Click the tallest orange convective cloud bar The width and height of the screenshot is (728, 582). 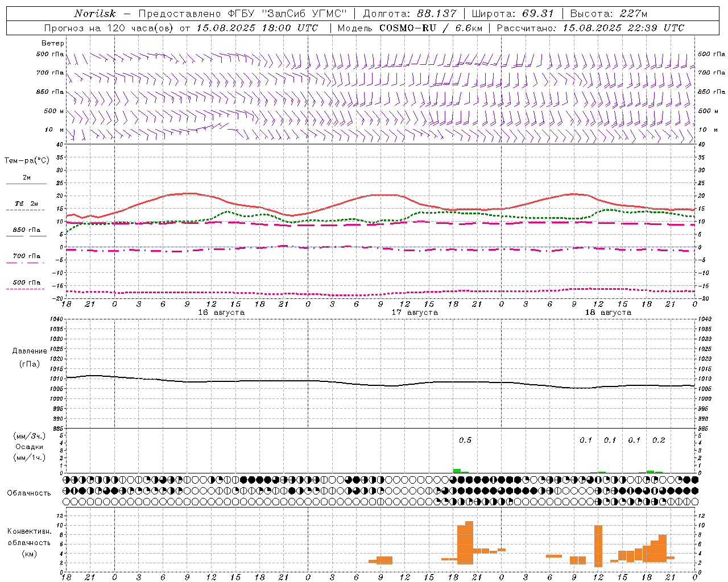(469, 543)
